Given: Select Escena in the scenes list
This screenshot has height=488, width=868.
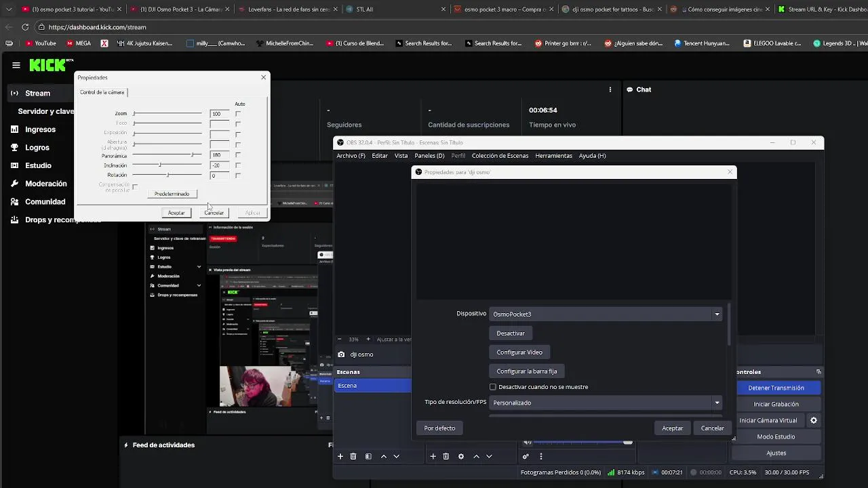Looking at the screenshot, I should (x=374, y=386).
